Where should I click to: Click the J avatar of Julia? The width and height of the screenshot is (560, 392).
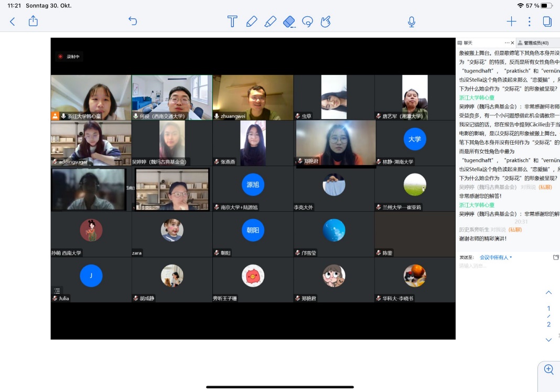[91, 276]
